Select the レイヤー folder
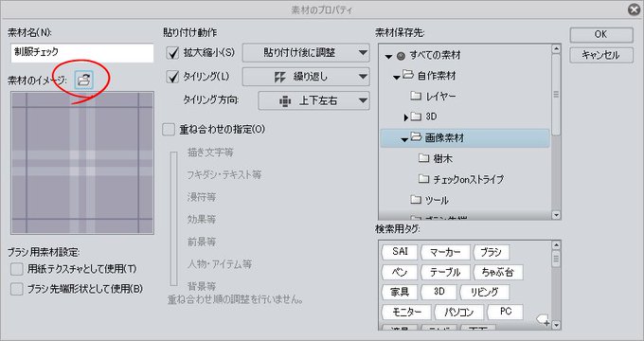The image size is (644, 341). coord(433,96)
